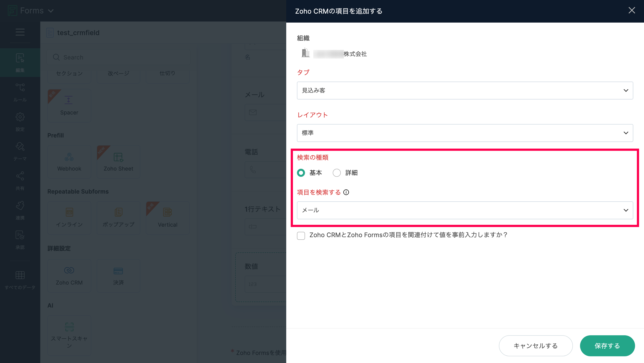
Task: Click the info icon beside 項目を検索する
Action: [346, 192]
